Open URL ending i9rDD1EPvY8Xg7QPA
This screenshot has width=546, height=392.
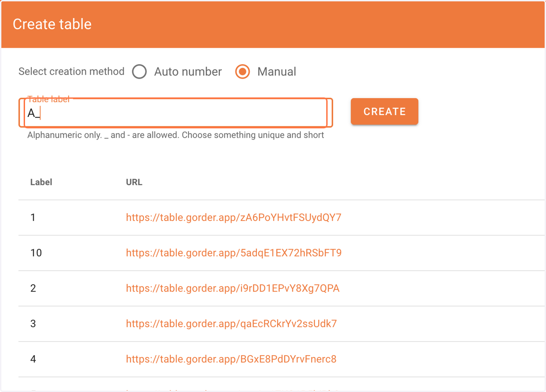point(233,288)
